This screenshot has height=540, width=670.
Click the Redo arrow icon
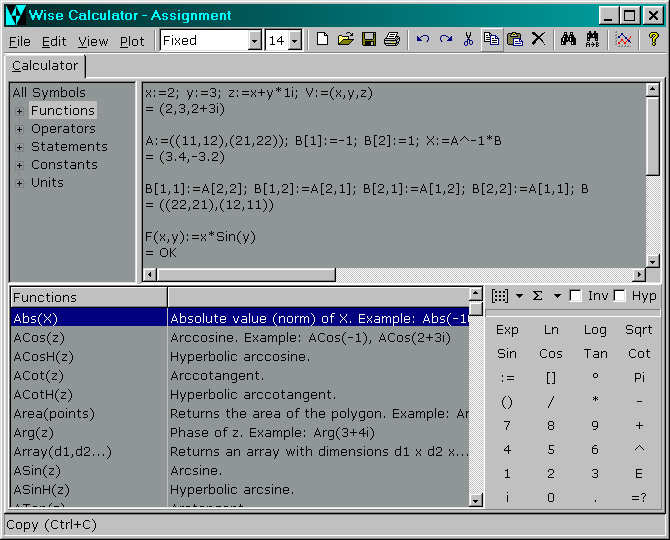point(446,40)
